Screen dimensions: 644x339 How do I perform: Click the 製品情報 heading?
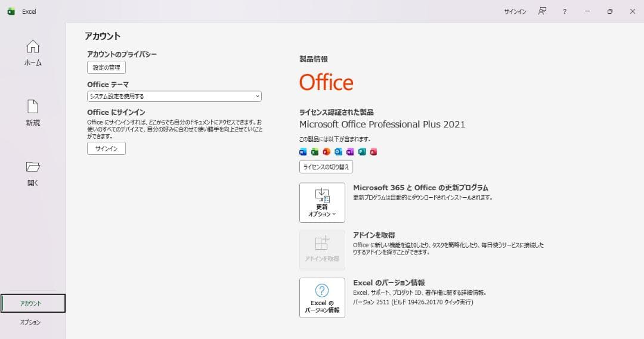coord(314,59)
